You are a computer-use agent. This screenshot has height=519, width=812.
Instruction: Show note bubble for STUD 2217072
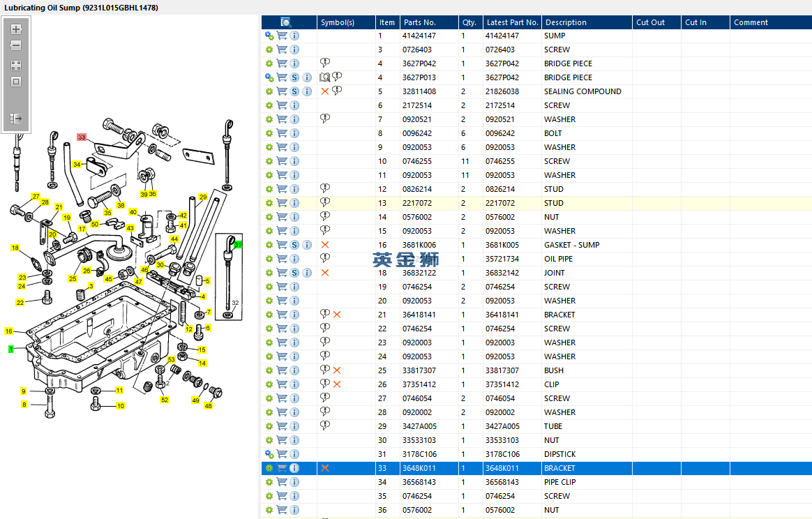tap(324, 202)
